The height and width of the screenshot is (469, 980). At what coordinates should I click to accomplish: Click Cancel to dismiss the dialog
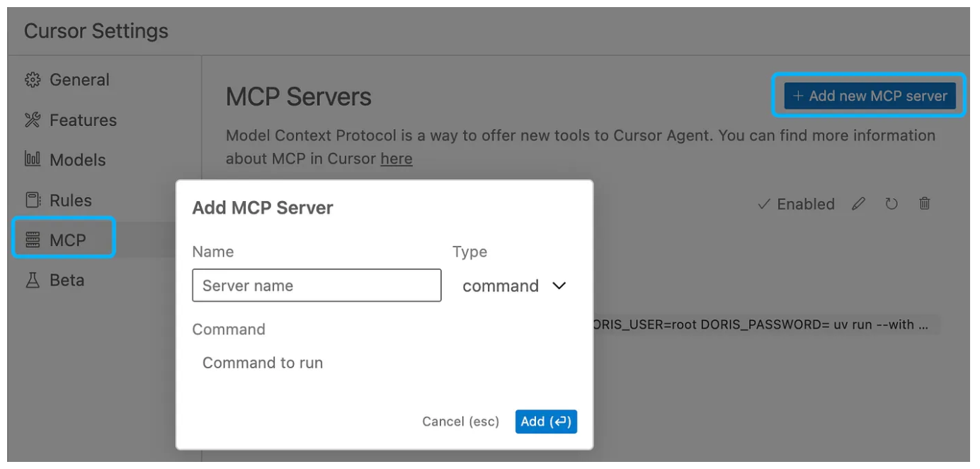click(461, 421)
